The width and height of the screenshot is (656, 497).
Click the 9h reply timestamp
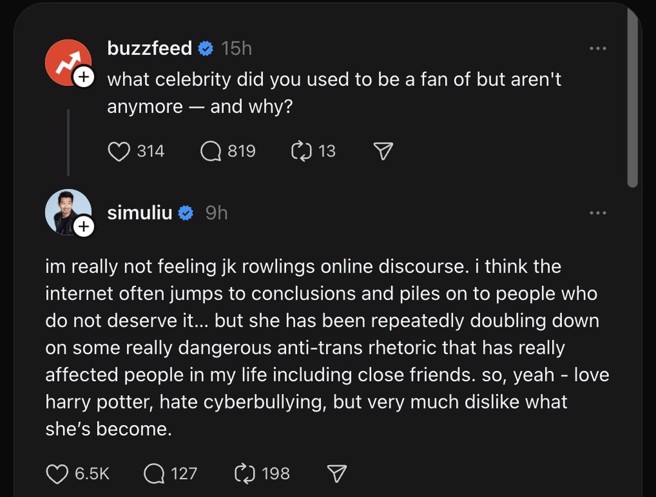coord(216,212)
